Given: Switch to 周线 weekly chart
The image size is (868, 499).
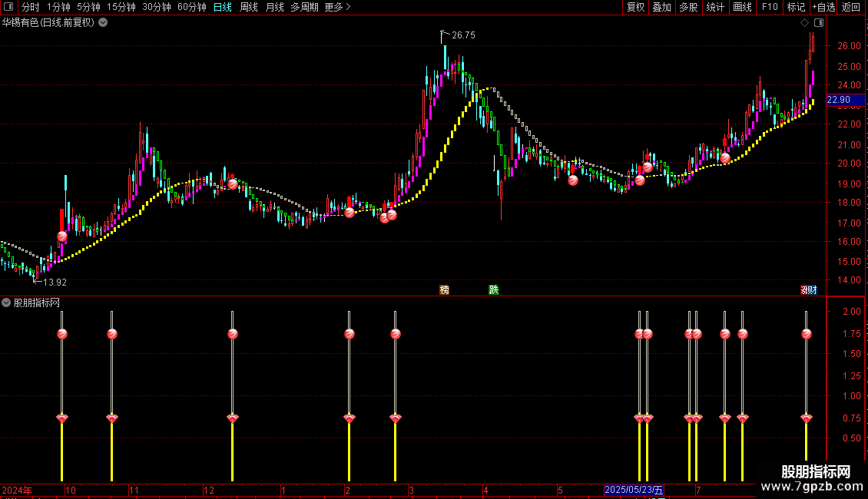Looking at the screenshot, I should pos(249,7).
